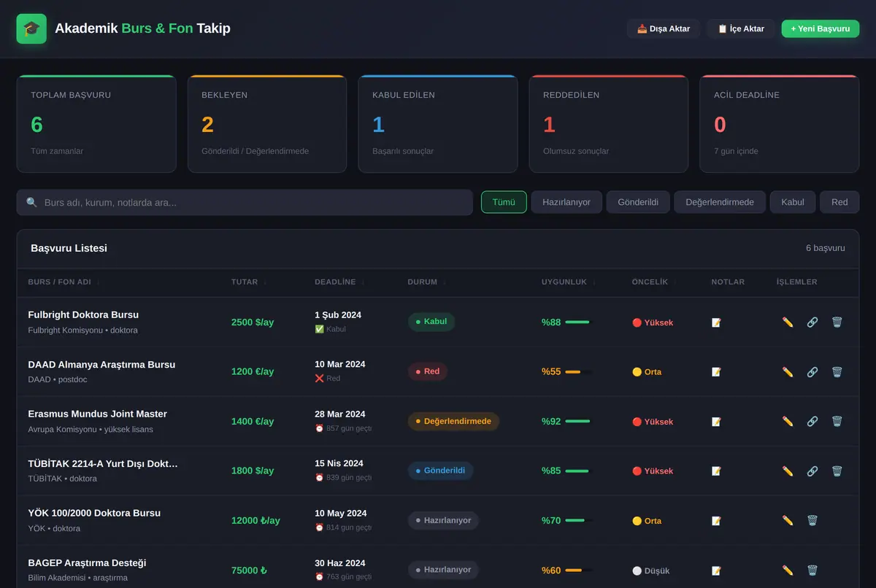Sort by the Deadline column header
The width and height of the screenshot is (876, 588).
click(339, 282)
